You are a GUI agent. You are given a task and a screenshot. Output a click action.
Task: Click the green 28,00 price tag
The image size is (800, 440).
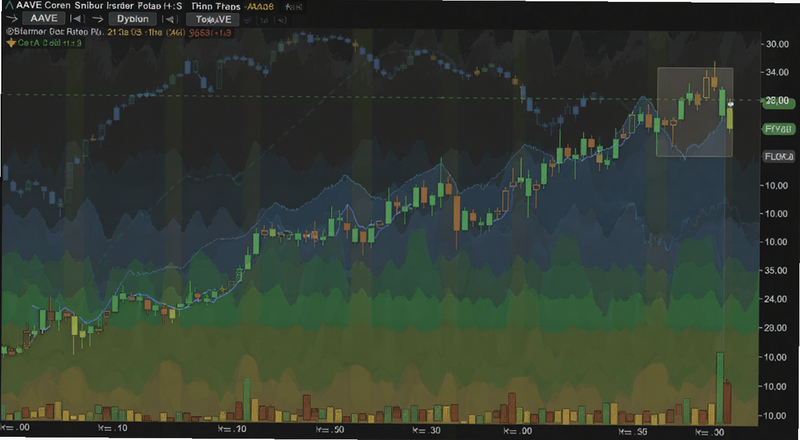point(779,102)
